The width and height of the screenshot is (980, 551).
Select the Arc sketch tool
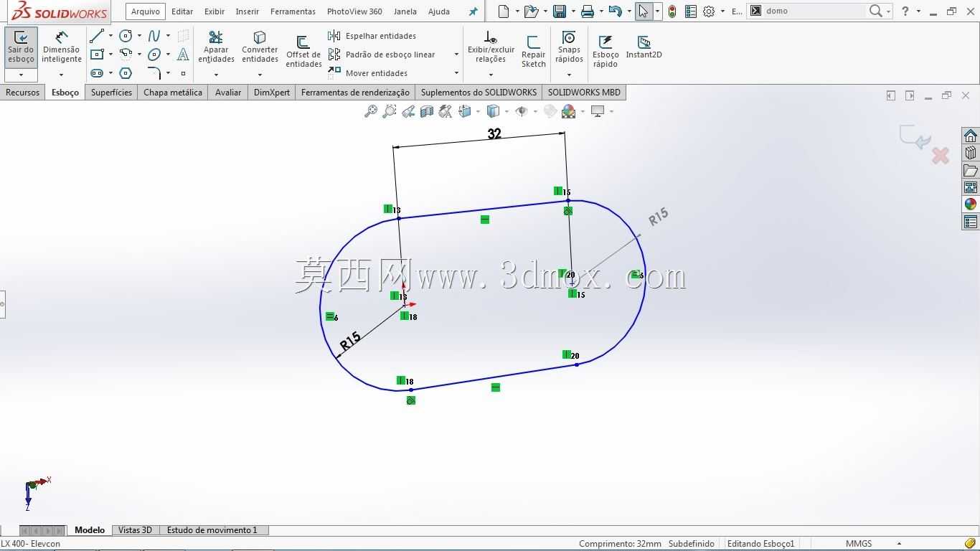coord(126,54)
